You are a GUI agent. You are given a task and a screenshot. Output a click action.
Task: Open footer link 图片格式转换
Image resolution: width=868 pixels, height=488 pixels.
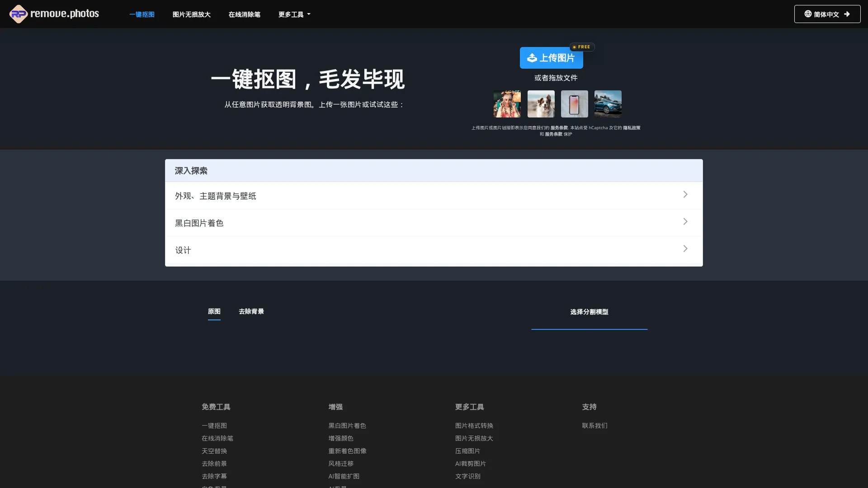click(474, 426)
